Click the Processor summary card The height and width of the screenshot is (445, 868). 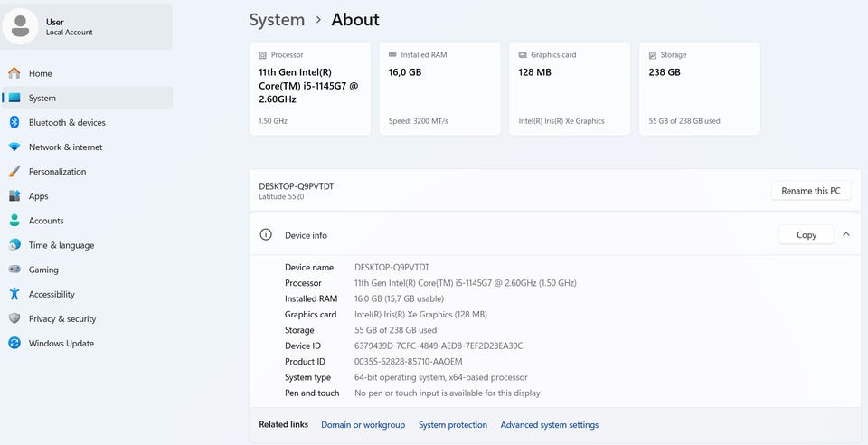310,89
